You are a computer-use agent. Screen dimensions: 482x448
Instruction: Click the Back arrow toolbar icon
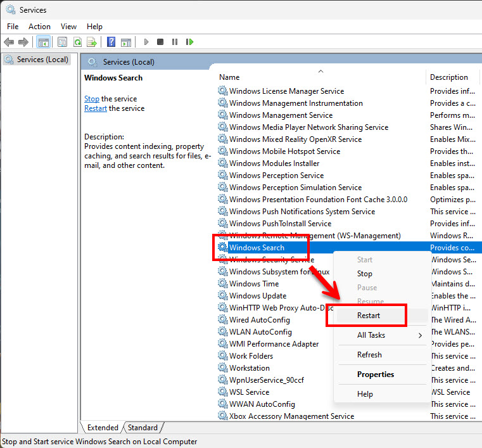pyautogui.click(x=9, y=42)
